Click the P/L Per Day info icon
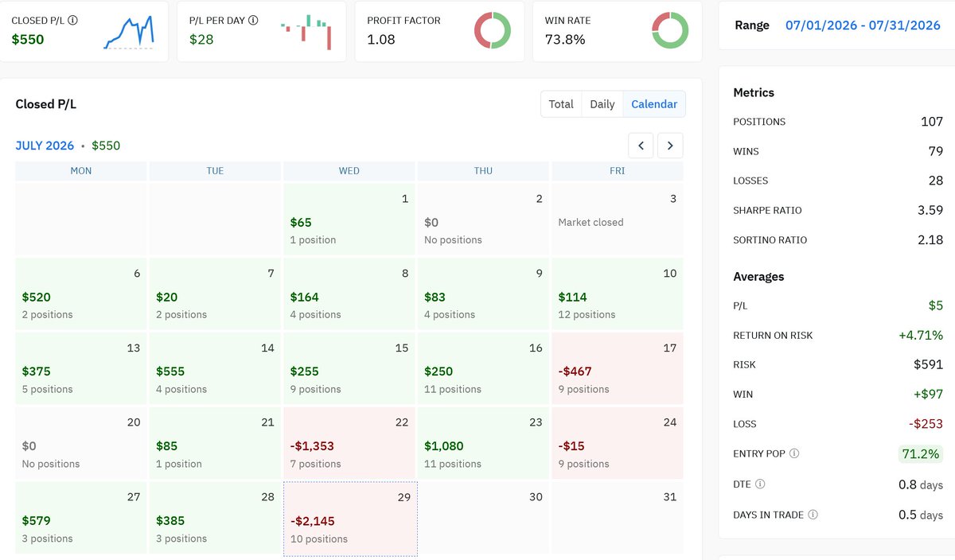The image size is (955, 560). (x=253, y=20)
